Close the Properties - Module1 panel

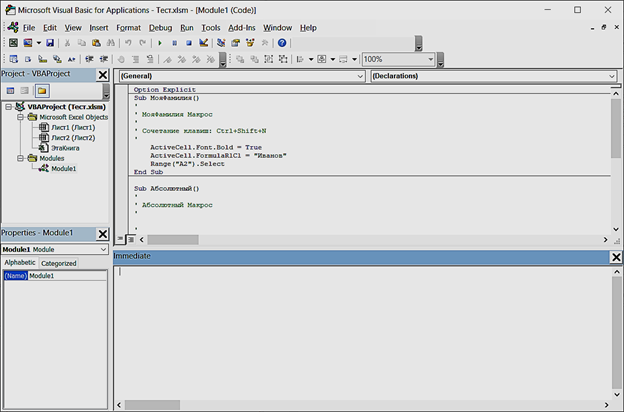pos(103,234)
